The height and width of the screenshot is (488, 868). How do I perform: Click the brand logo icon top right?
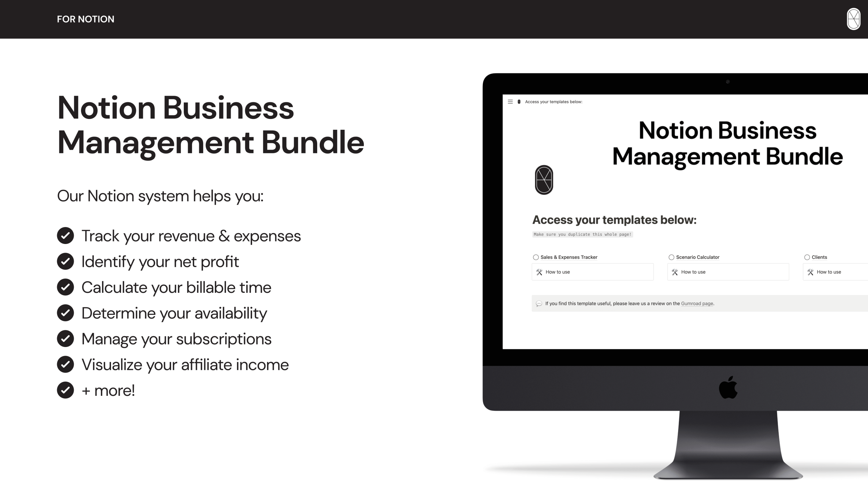pyautogui.click(x=853, y=19)
